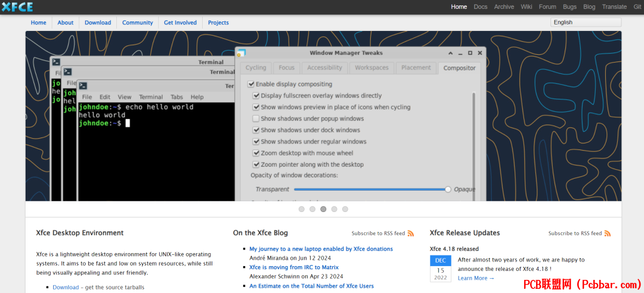Open 'My journey to a new laptop' blog post
The width and height of the screenshot is (644, 293).
(321, 249)
